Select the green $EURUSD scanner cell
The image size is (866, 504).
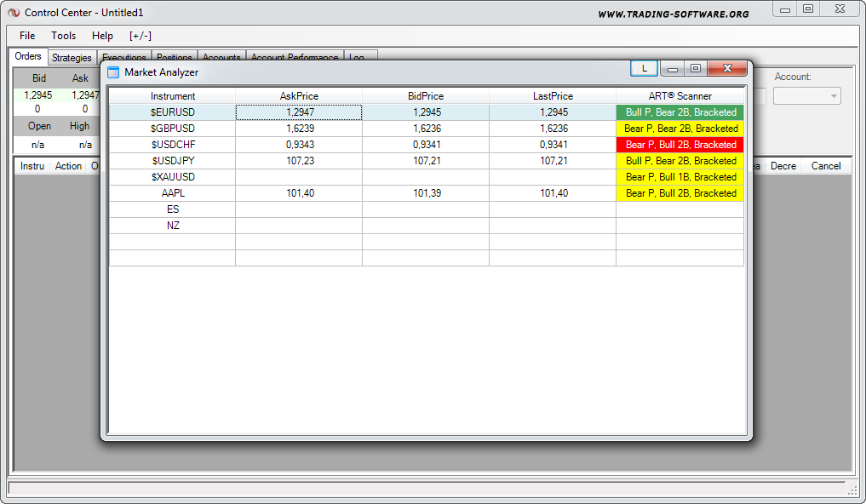click(x=680, y=112)
